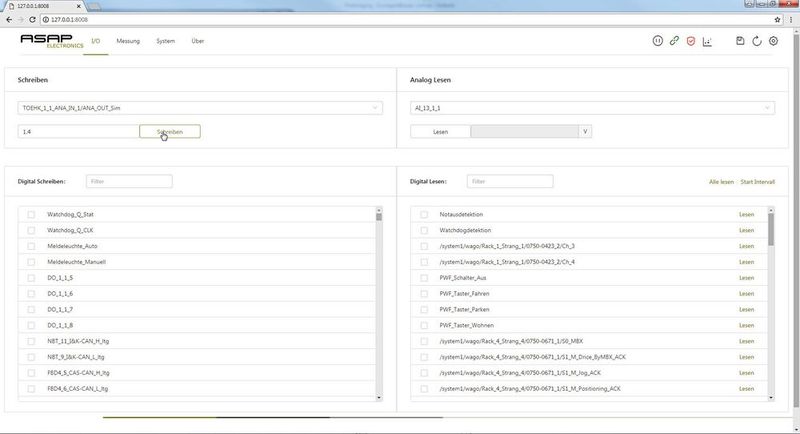Image resolution: width=800 pixels, height=434 pixels.
Task: Click the pause icon in the header
Action: point(658,41)
